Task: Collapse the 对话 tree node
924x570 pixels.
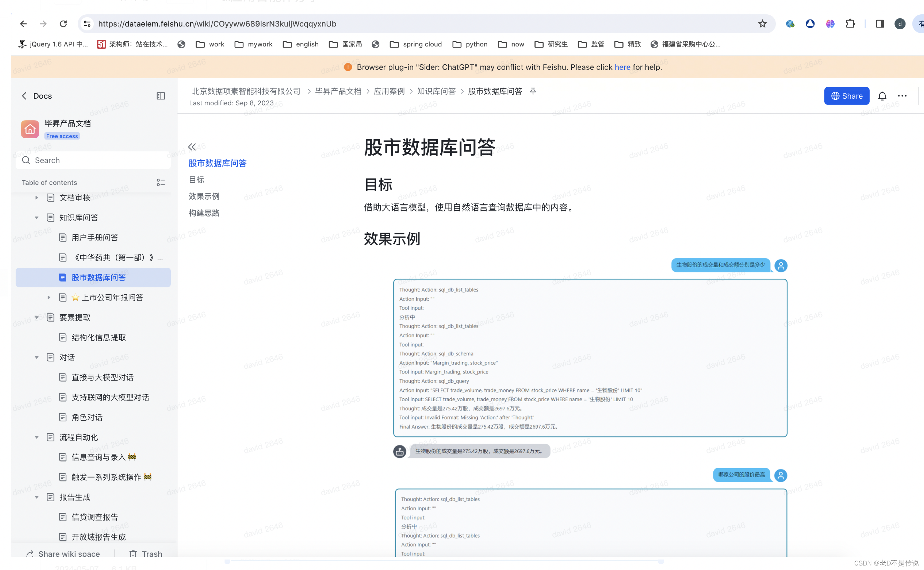Action: pos(37,357)
